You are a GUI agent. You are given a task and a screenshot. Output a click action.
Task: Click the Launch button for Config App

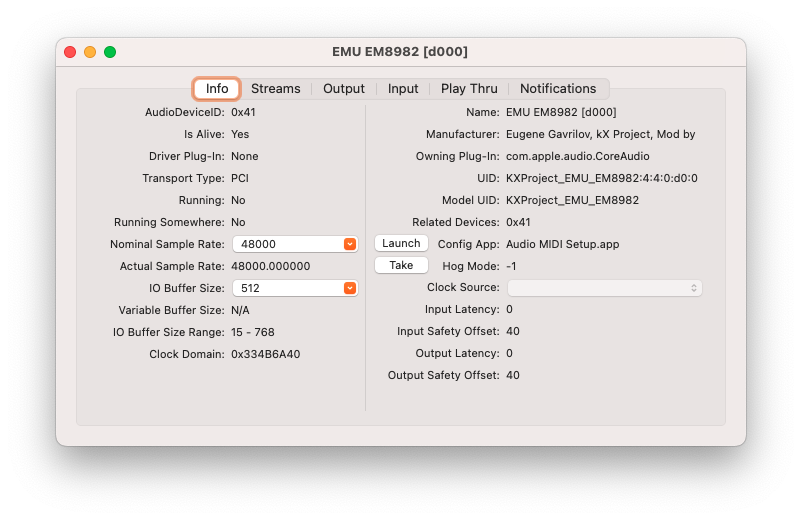tap(401, 243)
